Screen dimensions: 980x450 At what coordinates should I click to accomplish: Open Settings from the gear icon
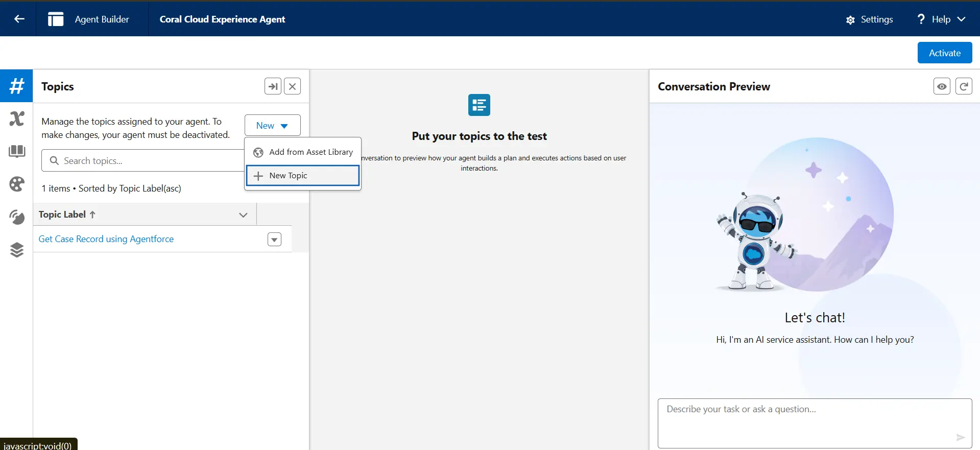point(850,20)
